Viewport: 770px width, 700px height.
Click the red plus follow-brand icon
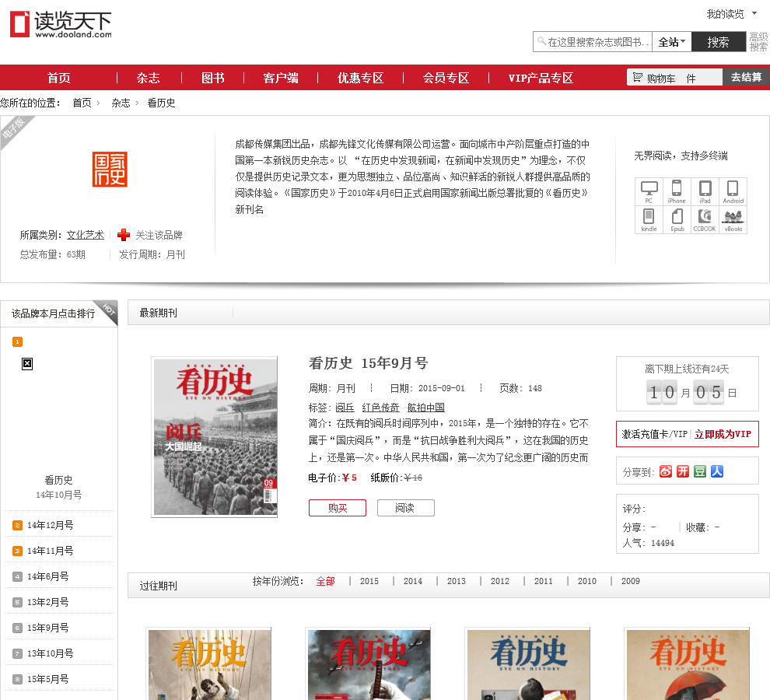[x=124, y=235]
